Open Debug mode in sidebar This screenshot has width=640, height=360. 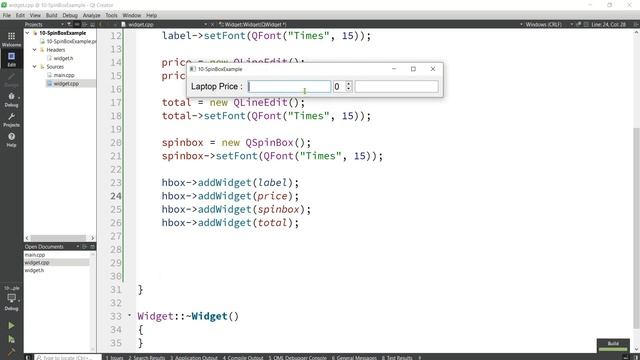pyautogui.click(x=11, y=99)
